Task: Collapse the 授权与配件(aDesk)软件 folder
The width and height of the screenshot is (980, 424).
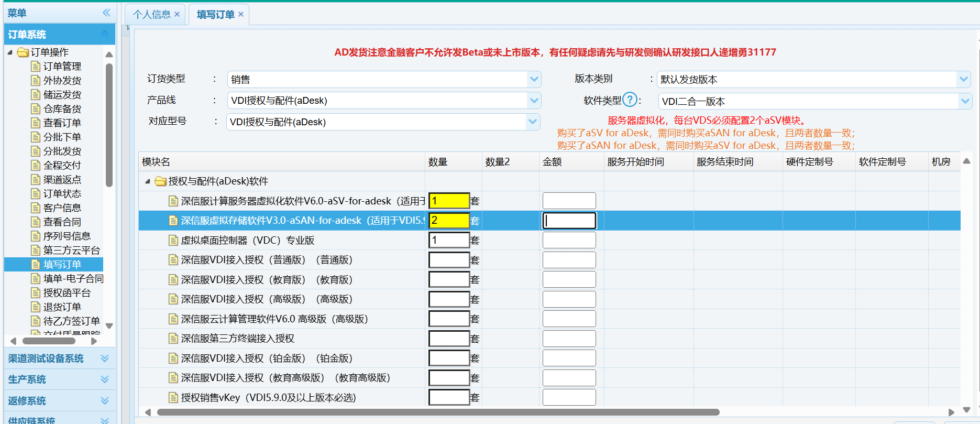Action: click(x=148, y=181)
